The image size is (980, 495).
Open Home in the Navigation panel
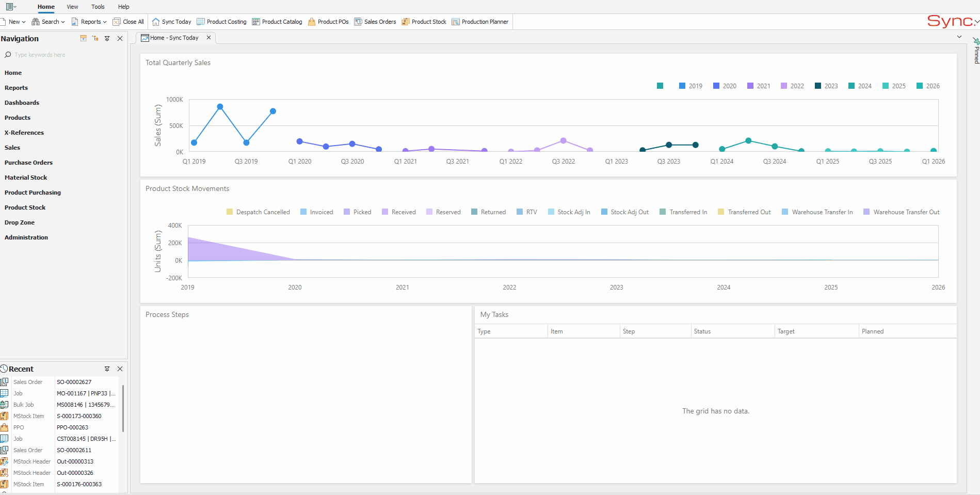tap(13, 73)
